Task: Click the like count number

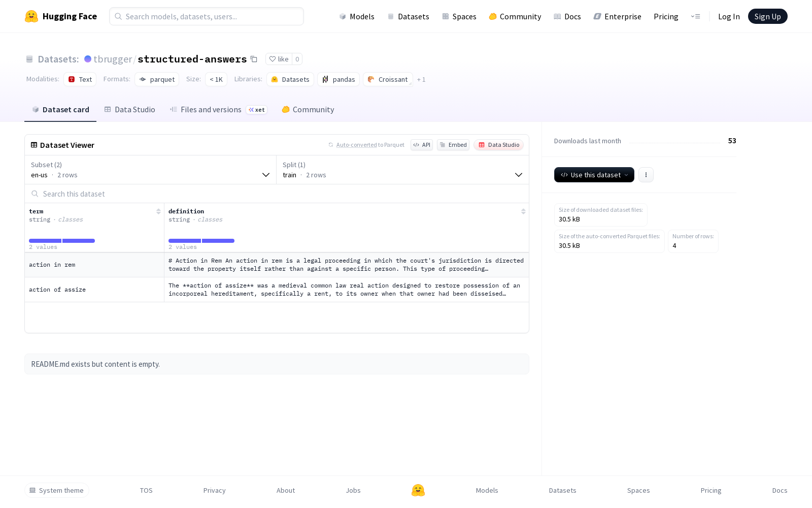Action: click(x=297, y=59)
